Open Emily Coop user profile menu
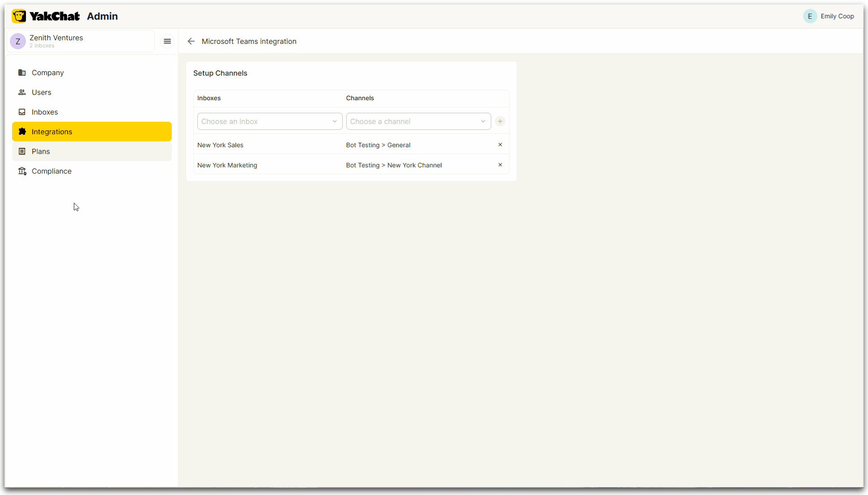Image resolution: width=868 pixels, height=495 pixels. (x=837, y=16)
